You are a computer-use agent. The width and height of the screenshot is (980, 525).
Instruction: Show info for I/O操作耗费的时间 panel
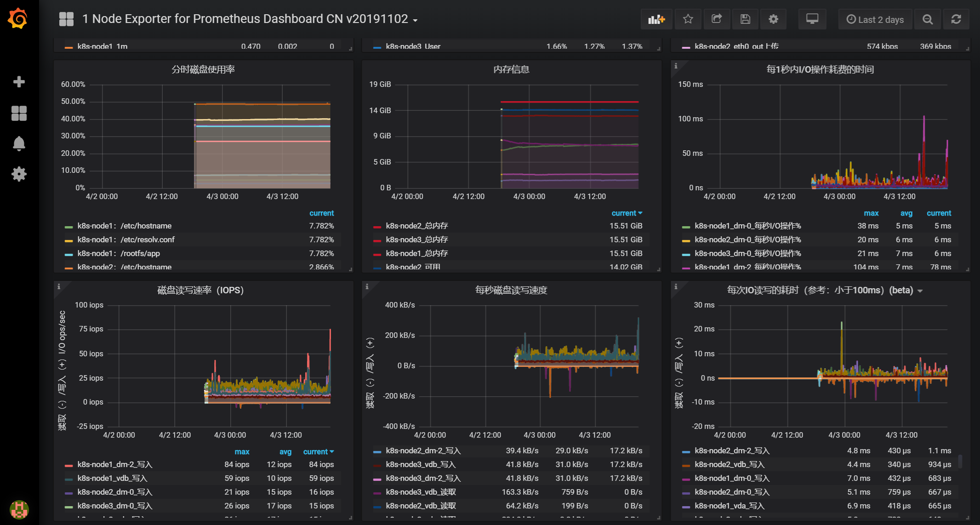[x=676, y=66]
